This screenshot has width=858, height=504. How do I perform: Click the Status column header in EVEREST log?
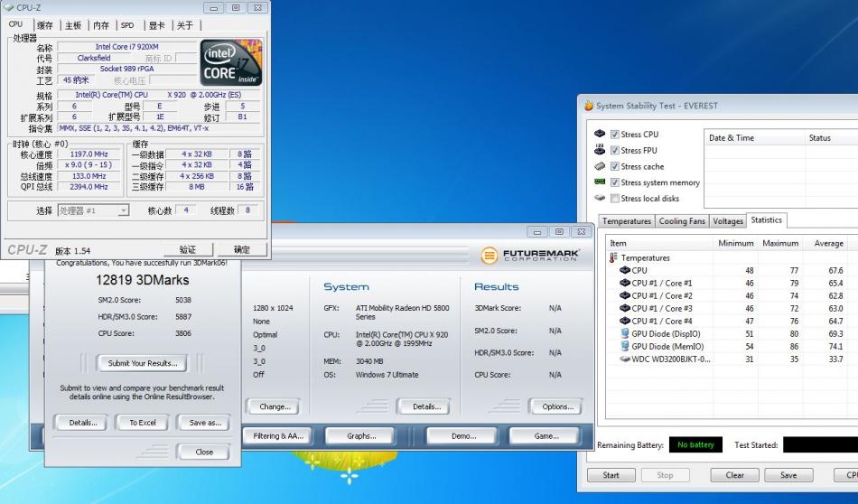pos(831,138)
